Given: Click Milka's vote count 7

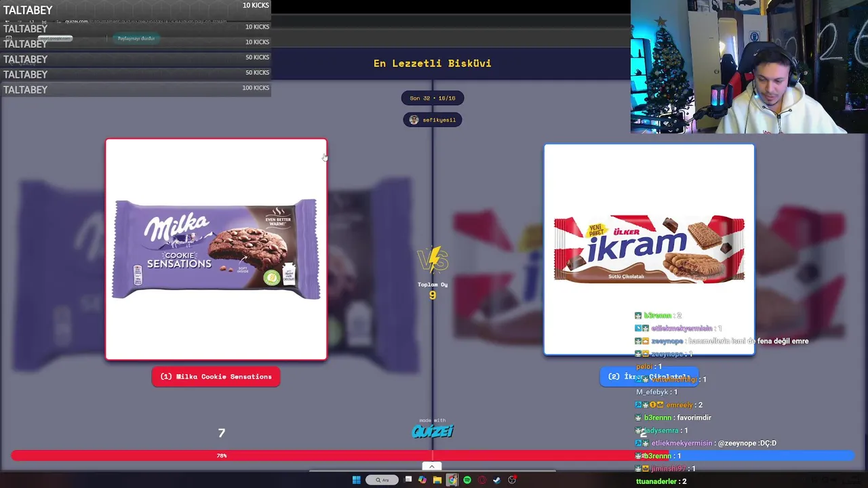Looking at the screenshot, I should click(221, 432).
